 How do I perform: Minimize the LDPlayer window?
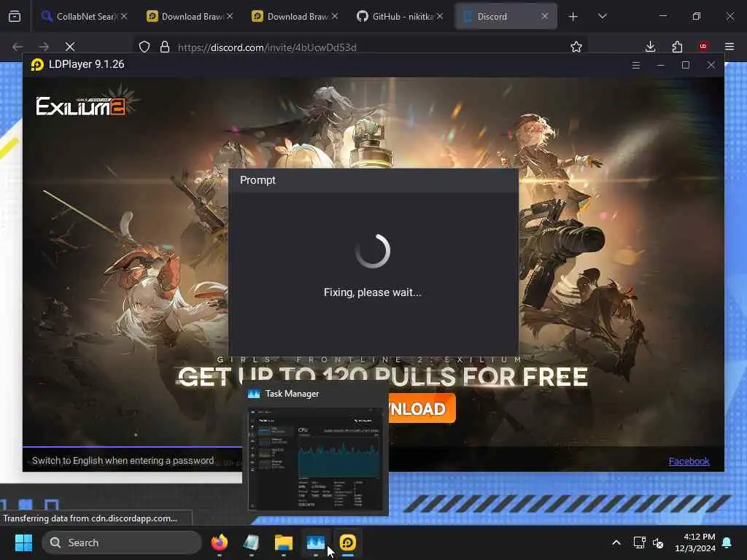coord(660,65)
